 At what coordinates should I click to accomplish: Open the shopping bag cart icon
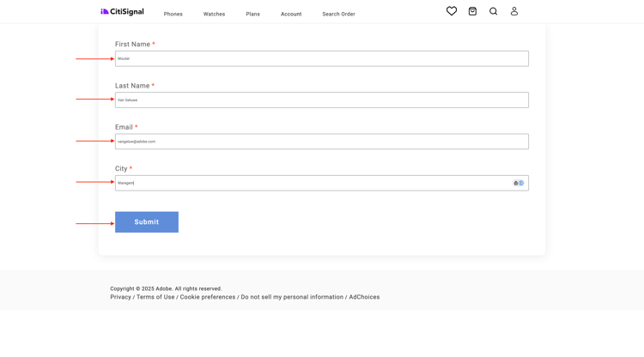point(472,11)
